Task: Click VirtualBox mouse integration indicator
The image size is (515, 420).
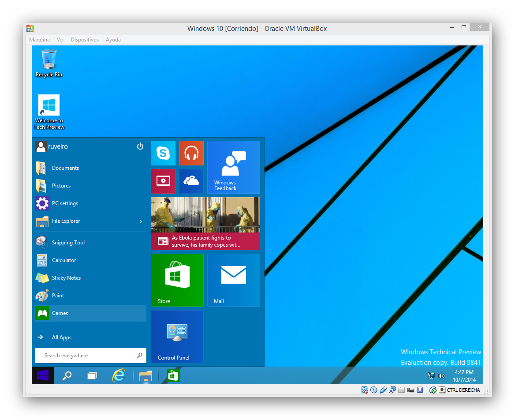Action: click(x=433, y=390)
